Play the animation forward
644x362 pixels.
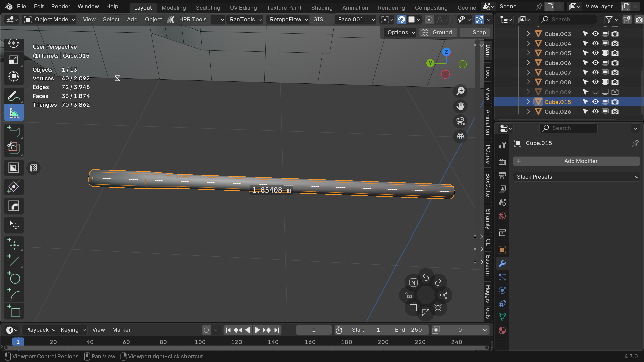pyautogui.click(x=257, y=330)
